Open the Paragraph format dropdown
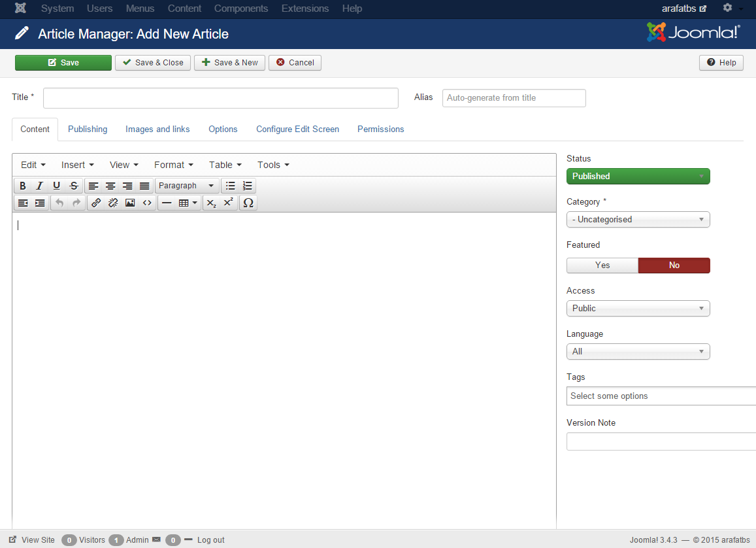Screen dimensions: 756x548 (186, 186)
